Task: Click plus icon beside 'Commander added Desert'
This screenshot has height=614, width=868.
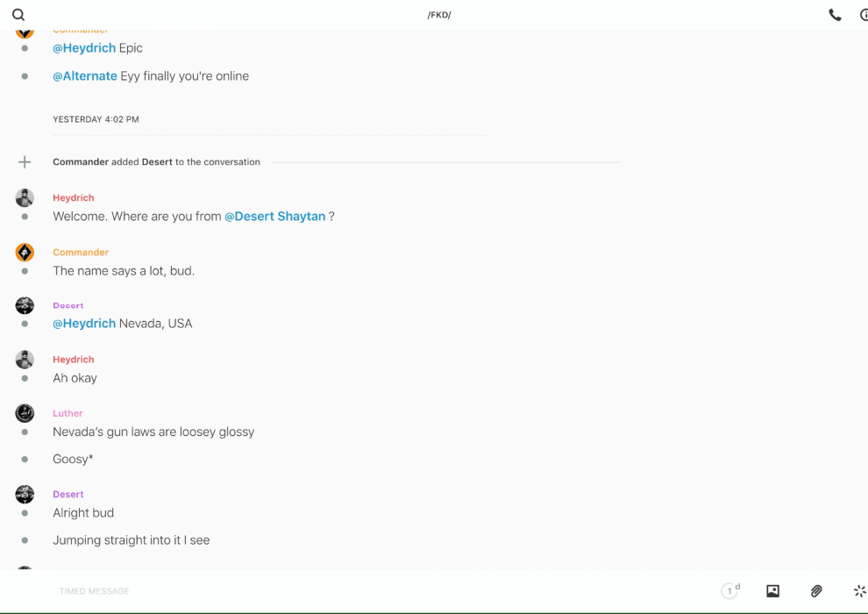Action: click(x=25, y=162)
